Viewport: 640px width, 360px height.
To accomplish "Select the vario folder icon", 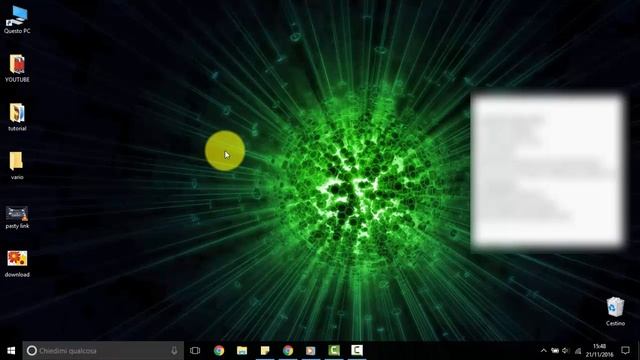I will [x=17, y=166].
